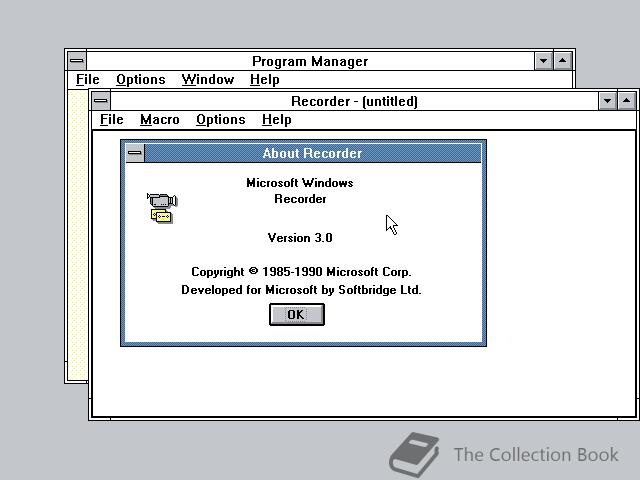640x480 pixels.
Task: Open the Macro menu in Recorder
Action: [x=160, y=120]
